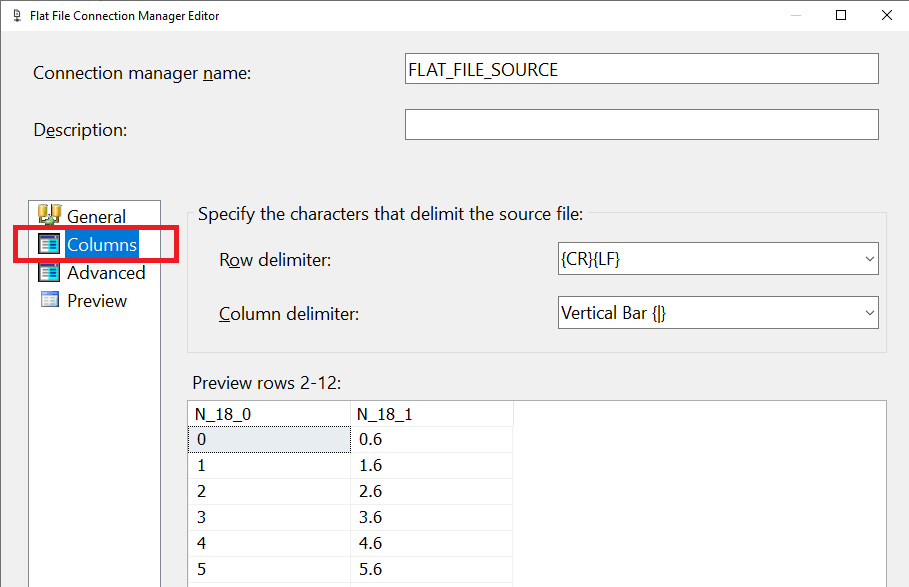Click the Connection manager name field
The height and width of the screenshot is (587, 909).
coord(642,69)
